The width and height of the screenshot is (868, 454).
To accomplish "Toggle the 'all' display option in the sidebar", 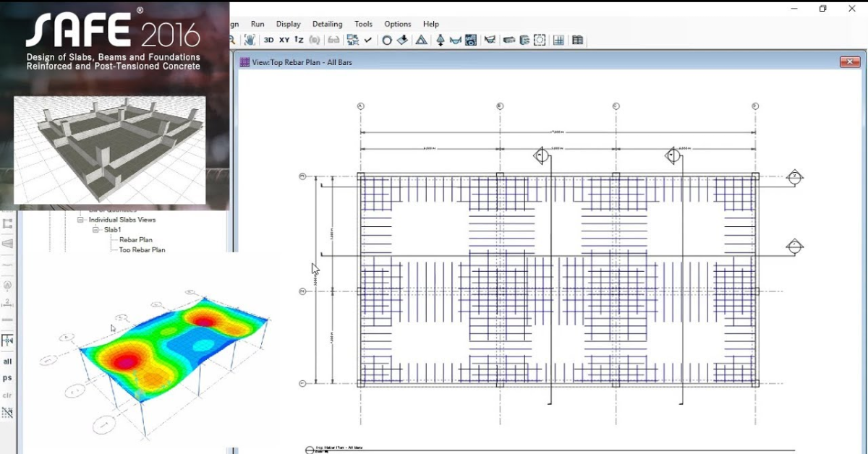I will [x=7, y=361].
